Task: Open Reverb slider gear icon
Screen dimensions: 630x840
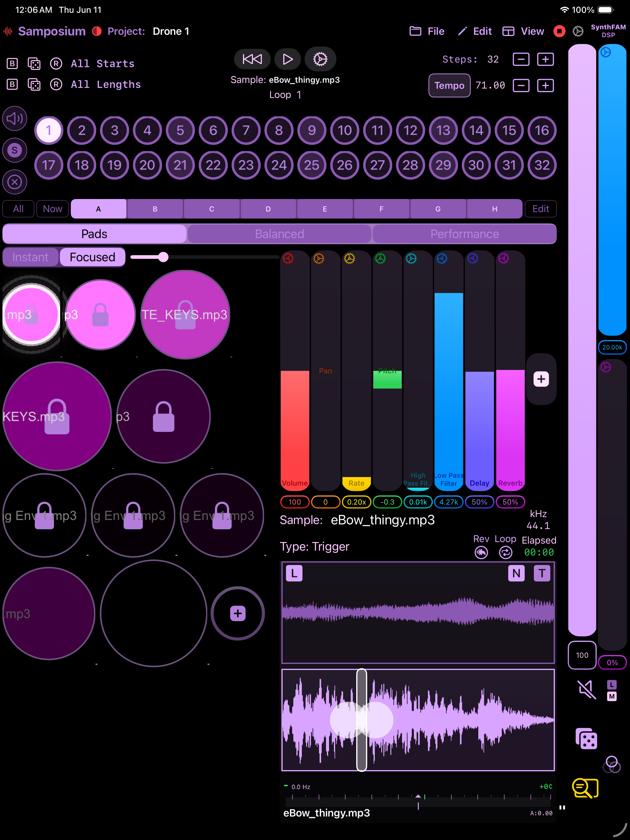Action: pyautogui.click(x=503, y=259)
